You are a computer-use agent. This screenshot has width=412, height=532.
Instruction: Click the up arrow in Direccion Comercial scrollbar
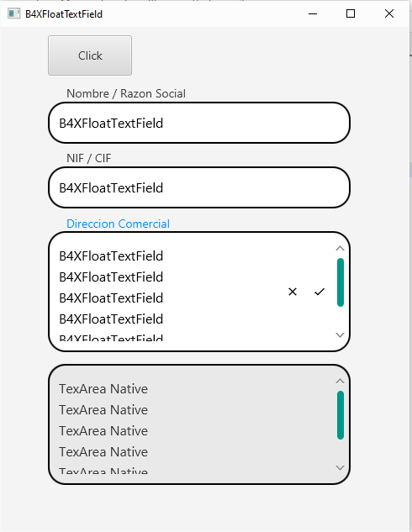pyautogui.click(x=340, y=249)
